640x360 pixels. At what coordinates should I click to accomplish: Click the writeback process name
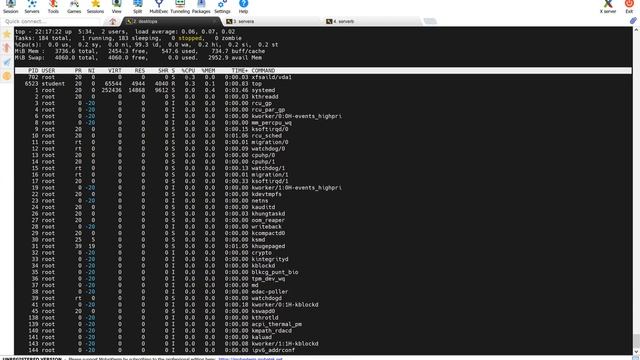[267, 227]
